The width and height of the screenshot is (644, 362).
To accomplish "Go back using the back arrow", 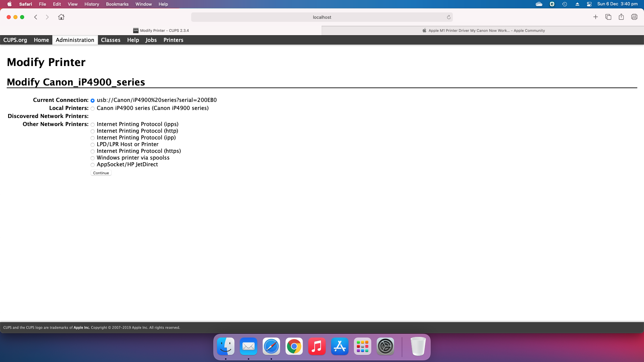I will (x=36, y=17).
